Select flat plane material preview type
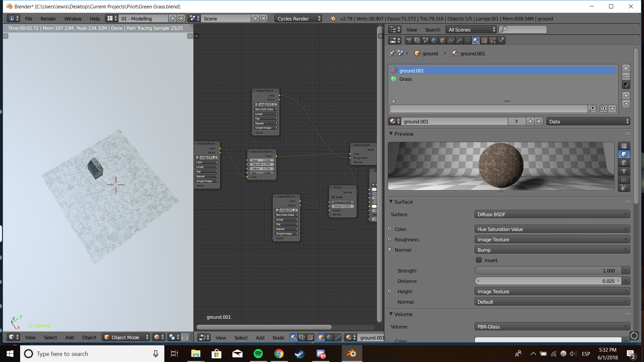The height and width of the screenshot is (362, 644). tap(624, 146)
